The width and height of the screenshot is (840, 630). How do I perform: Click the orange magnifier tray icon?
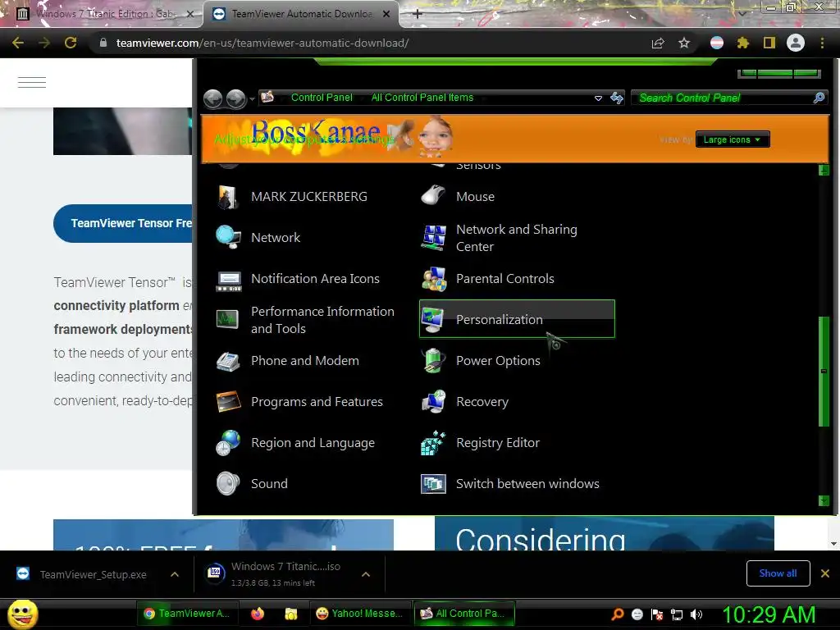(617, 614)
